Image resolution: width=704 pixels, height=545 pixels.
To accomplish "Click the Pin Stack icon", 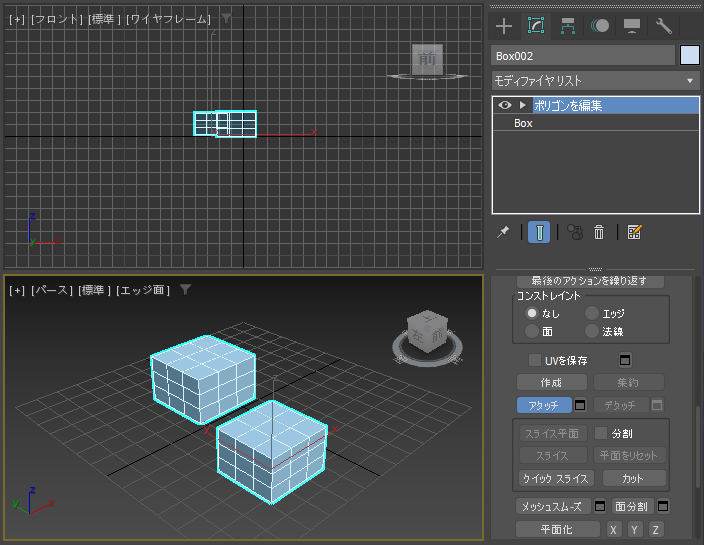I will (x=503, y=232).
